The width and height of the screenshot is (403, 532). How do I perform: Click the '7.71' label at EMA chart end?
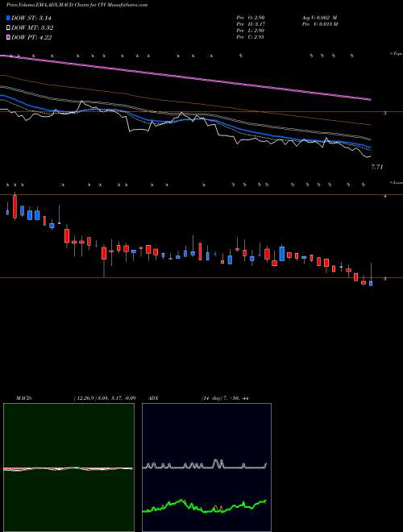377,167
